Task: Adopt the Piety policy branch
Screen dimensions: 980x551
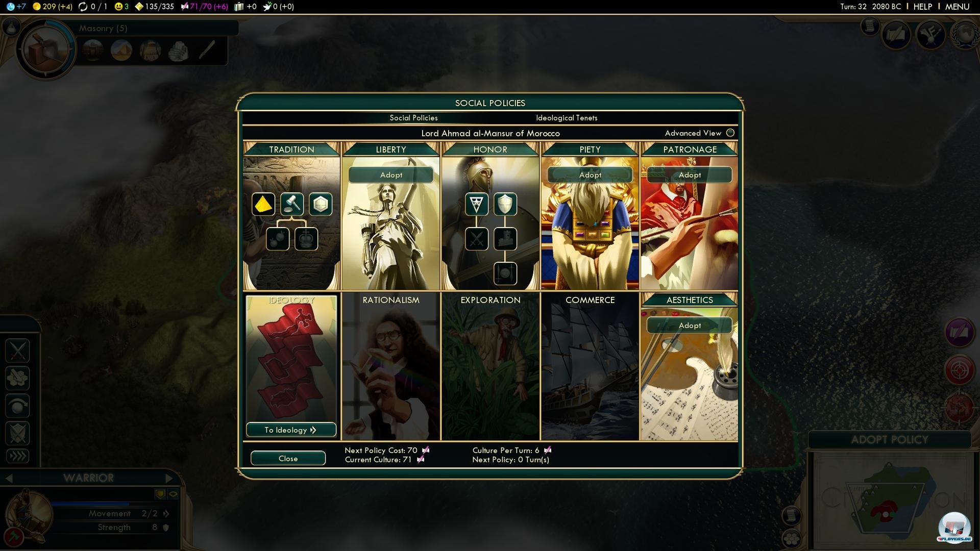Action: [590, 175]
